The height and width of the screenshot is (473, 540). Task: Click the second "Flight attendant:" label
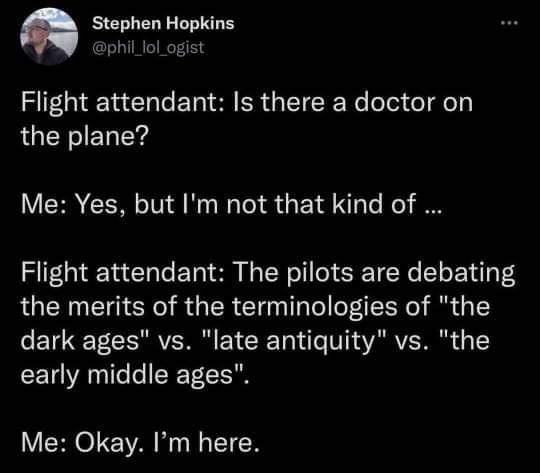(x=123, y=273)
